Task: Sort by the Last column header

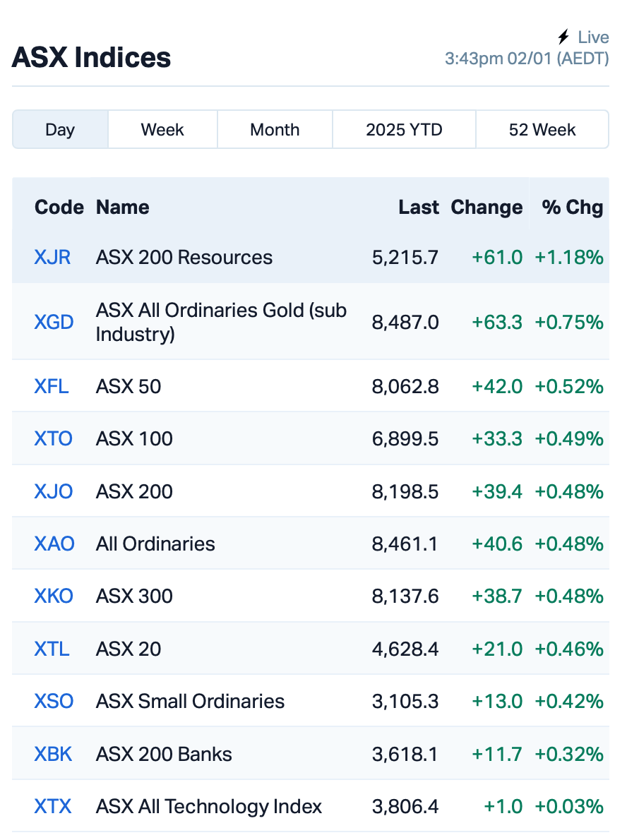Action: pos(419,208)
